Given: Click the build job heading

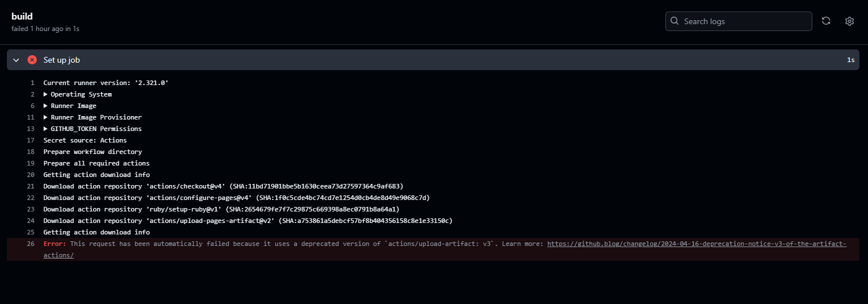Looking at the screenshot, I should point(22,16).
